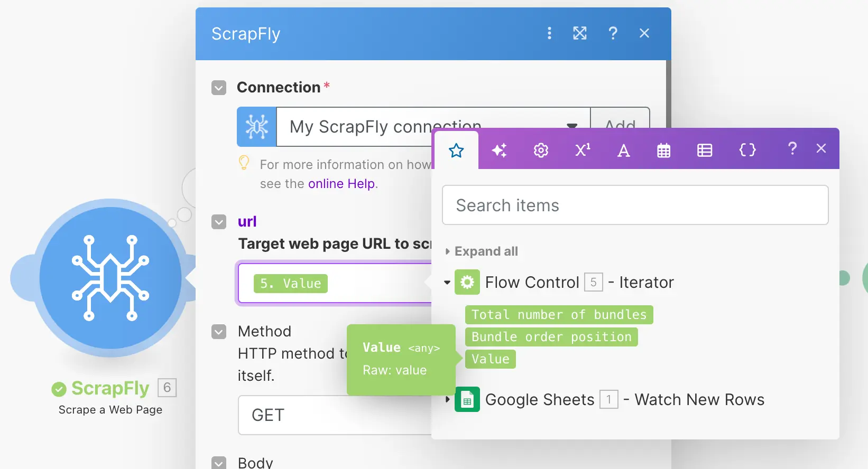Insert the Total number of bundles item
This screenshot has width=868, height=469.
point(559,315)
